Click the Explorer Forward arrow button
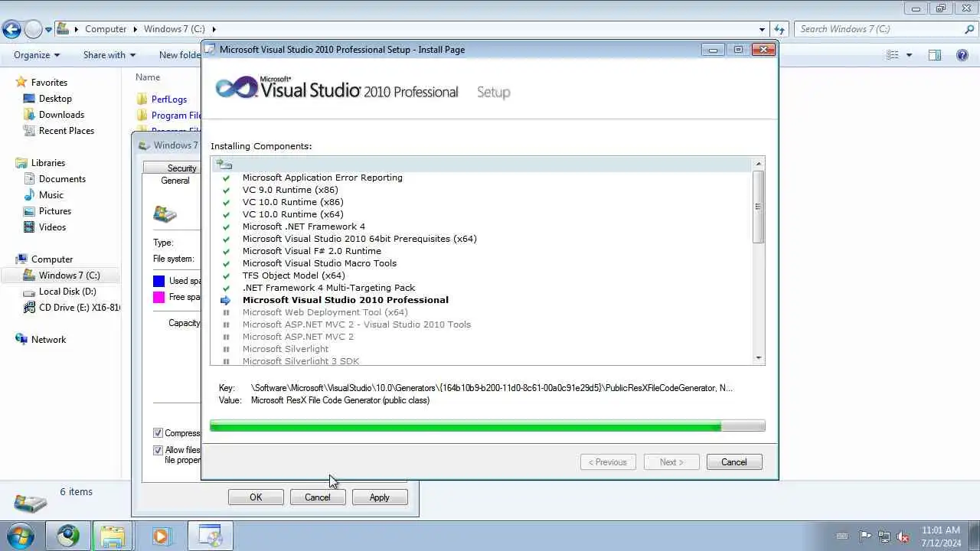The image size is (980, 551). point(33,29)
